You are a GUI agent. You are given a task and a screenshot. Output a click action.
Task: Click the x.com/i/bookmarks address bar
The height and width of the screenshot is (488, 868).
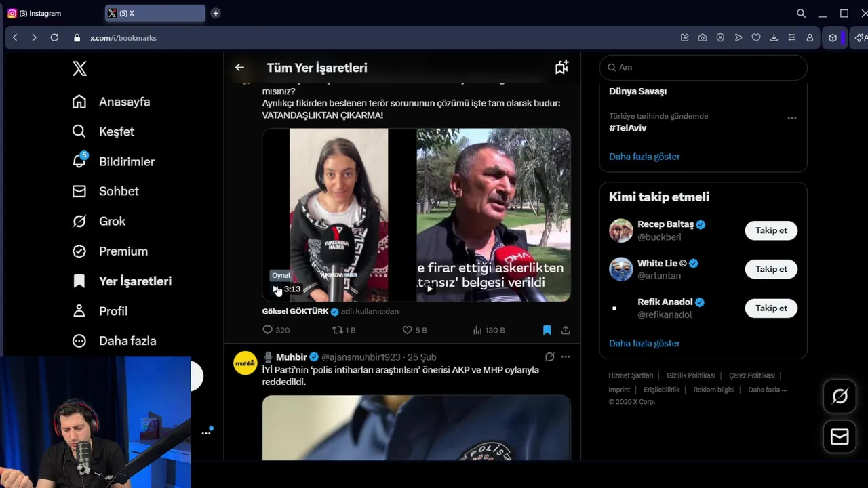123,38
